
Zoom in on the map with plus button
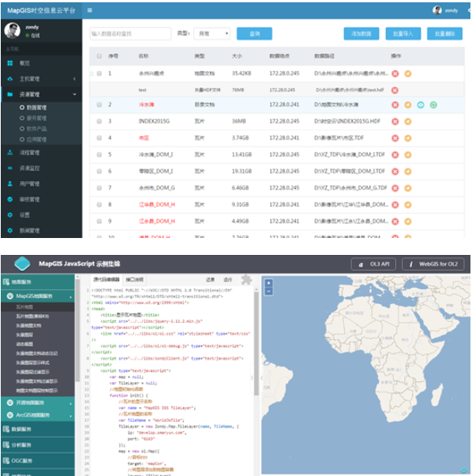click(x=269, y=283)
